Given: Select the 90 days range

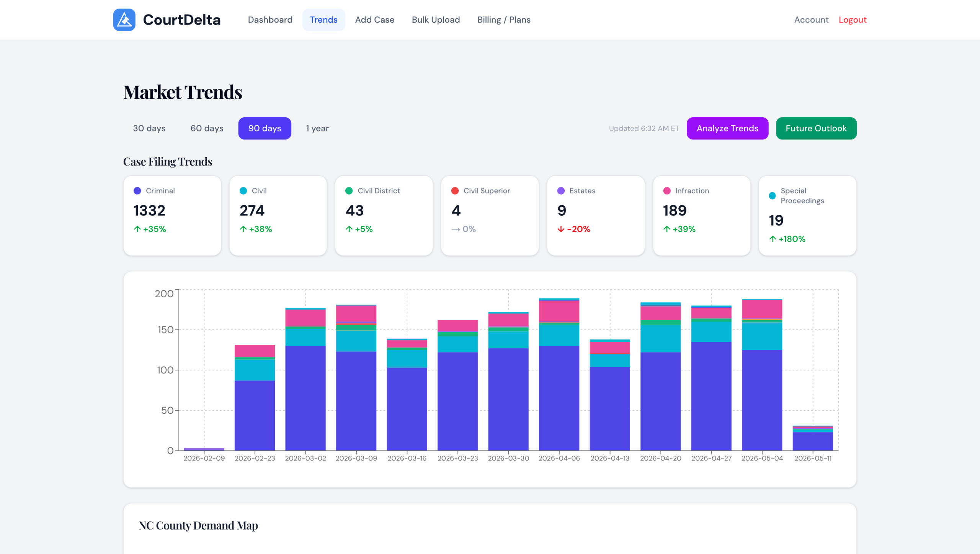Looking at the screenshot, I should point(265,128).
